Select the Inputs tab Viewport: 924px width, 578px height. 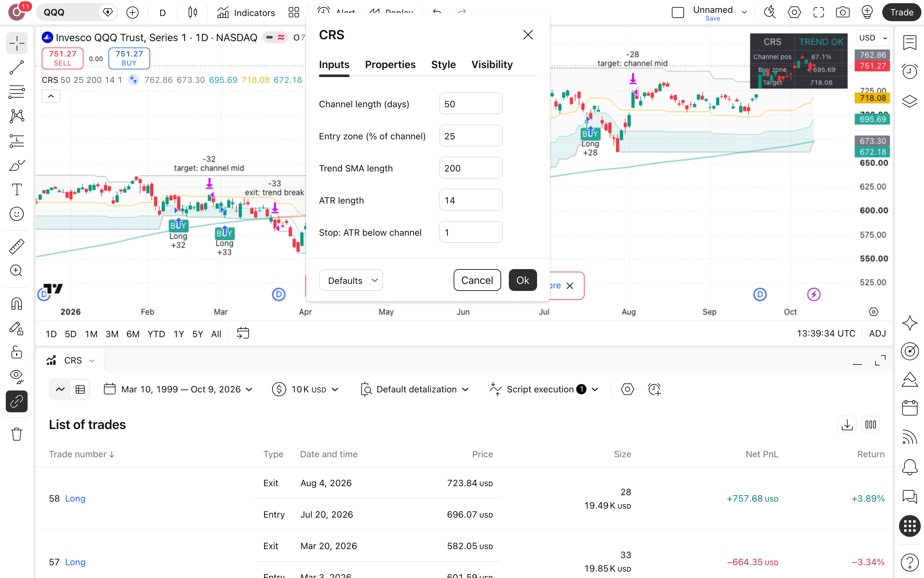click(334, 65)
